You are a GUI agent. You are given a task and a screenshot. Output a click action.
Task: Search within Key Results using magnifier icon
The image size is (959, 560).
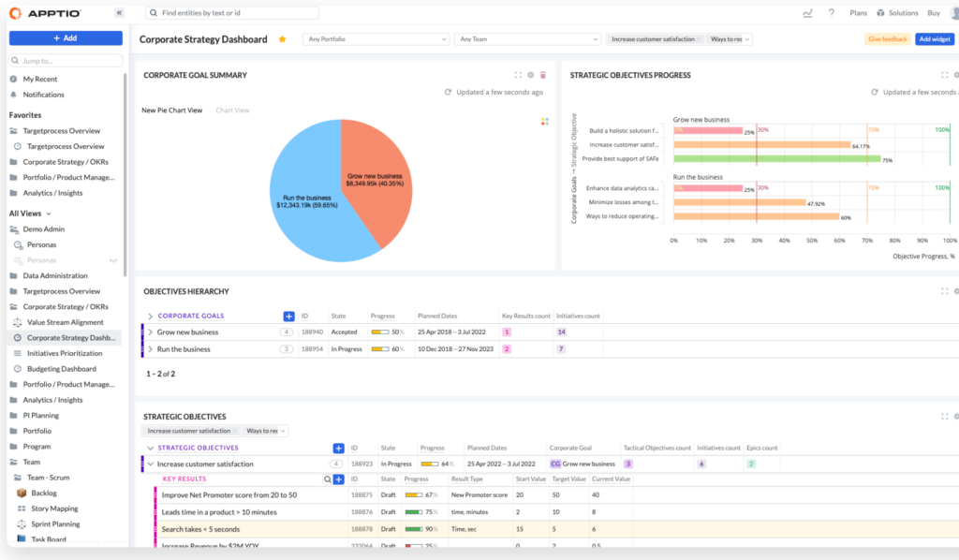(x=328, y=479)
